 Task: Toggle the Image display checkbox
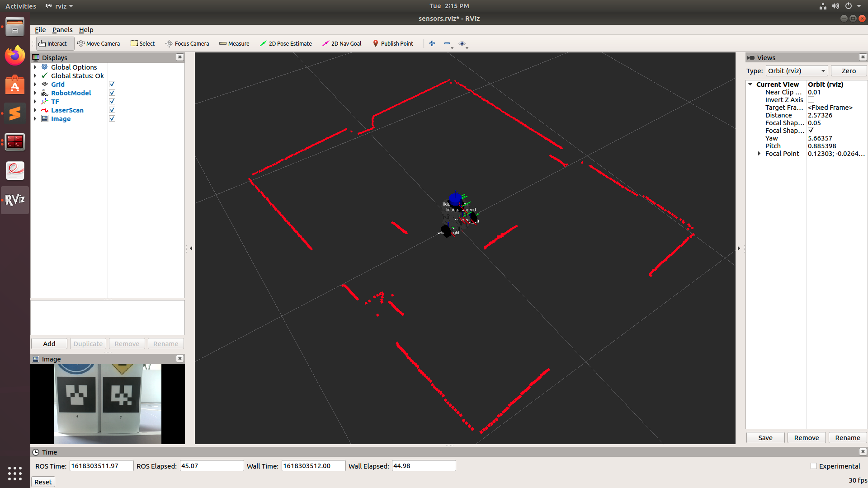[112, 118]
